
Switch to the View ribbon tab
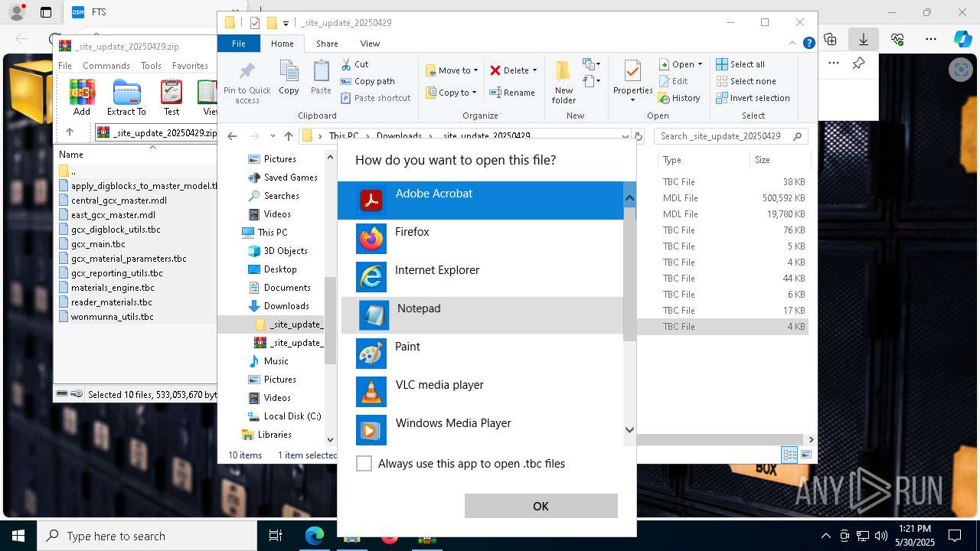tap(370, 44)
